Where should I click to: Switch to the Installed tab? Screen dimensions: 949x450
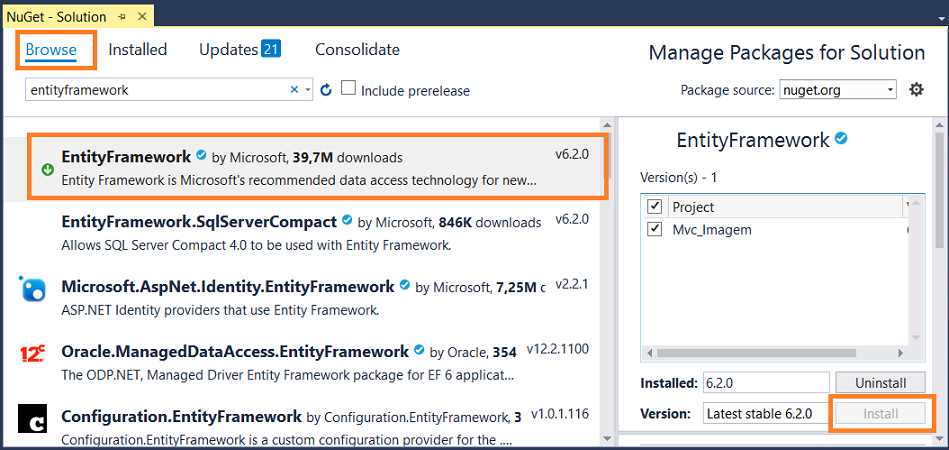[x=137, y=50]
